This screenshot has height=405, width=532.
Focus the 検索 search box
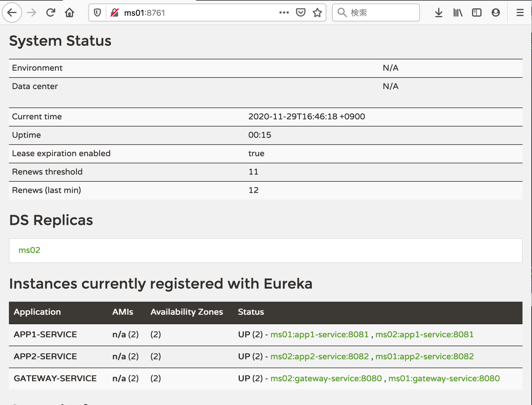pyautogui.click(x=376, y=12)
